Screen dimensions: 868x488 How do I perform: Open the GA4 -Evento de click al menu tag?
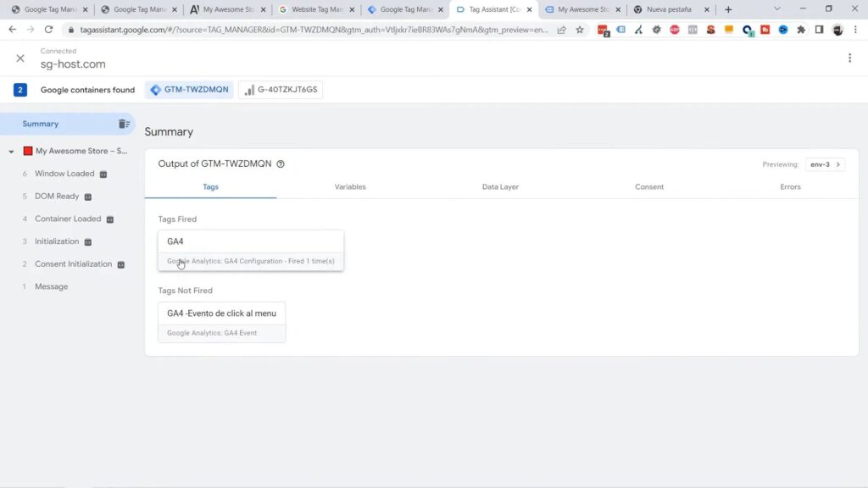pos(221,323)
